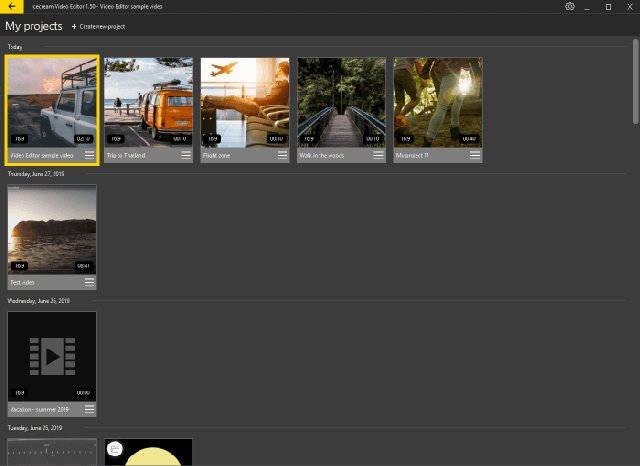The height and width of the screenshot is (466, 640).
Task: Open menu for Trip to Thailand project
Action: click(x=186, y=155)
